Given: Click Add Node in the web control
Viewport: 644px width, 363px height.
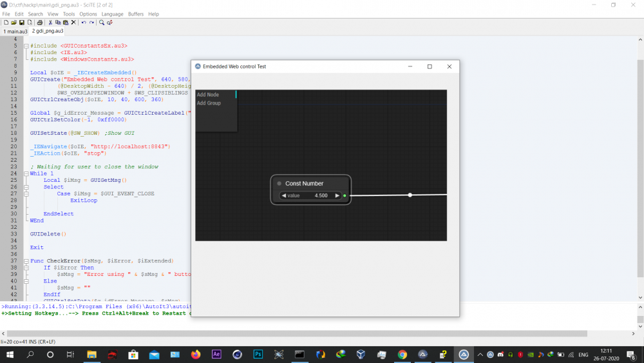Looking at the screenshot, I should [x=208, y=95].
